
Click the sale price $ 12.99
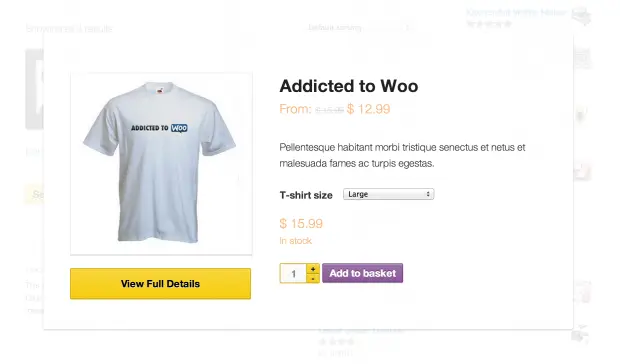point(368,109)
